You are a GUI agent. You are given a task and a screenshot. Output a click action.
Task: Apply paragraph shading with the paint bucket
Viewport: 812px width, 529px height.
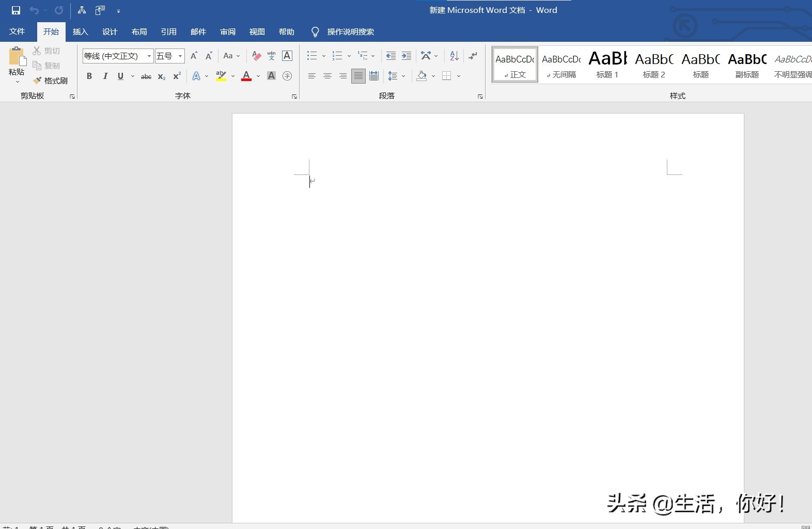(x=421, y=76)
